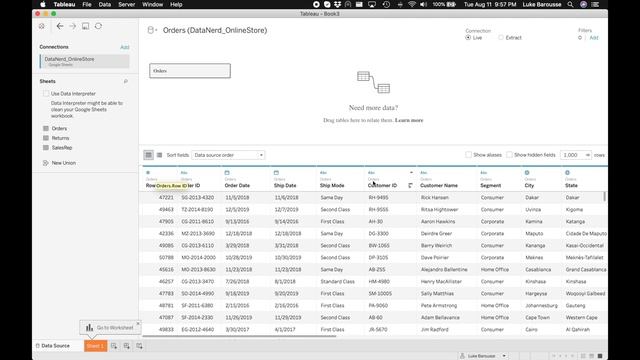Image resolution: width=640 pixels, height=360 pixels.
Task: Add a data source filter
Action: (594, 38)
